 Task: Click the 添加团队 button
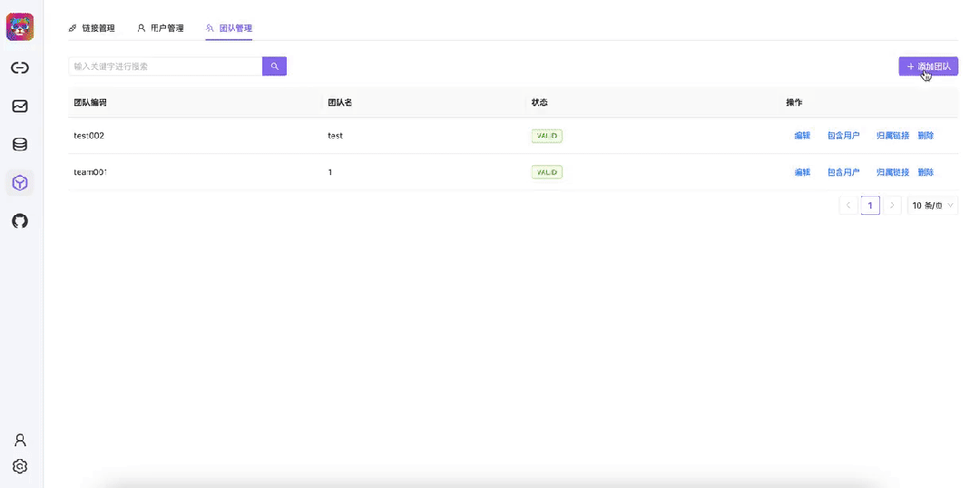click(928, 66)
